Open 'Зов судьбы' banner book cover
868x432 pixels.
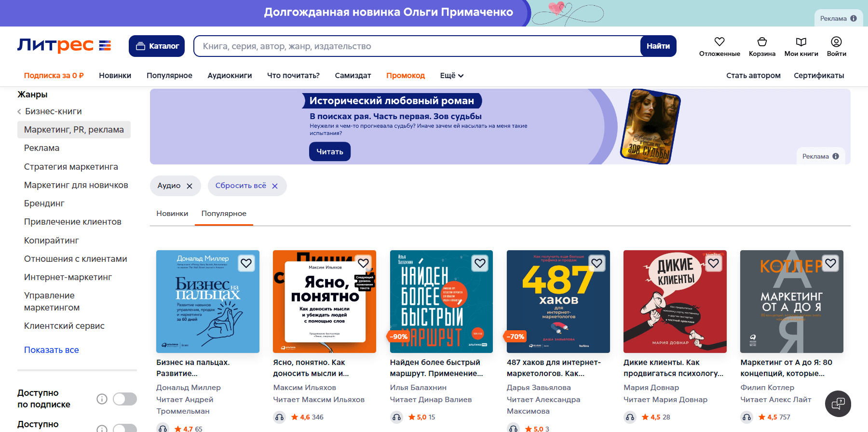click(x=650, y=126)
